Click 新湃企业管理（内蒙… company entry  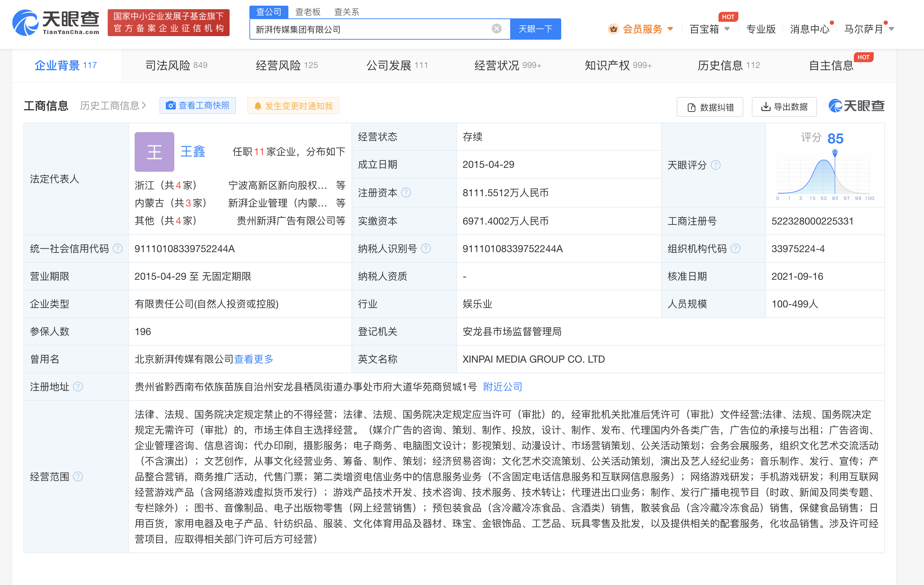[x=278, y=203]
